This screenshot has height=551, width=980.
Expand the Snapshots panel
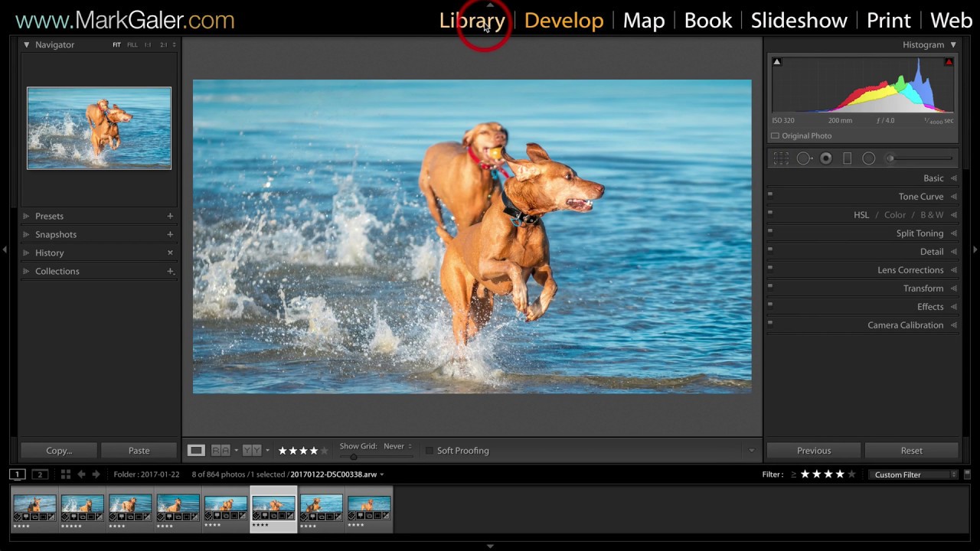coord(26,234)
